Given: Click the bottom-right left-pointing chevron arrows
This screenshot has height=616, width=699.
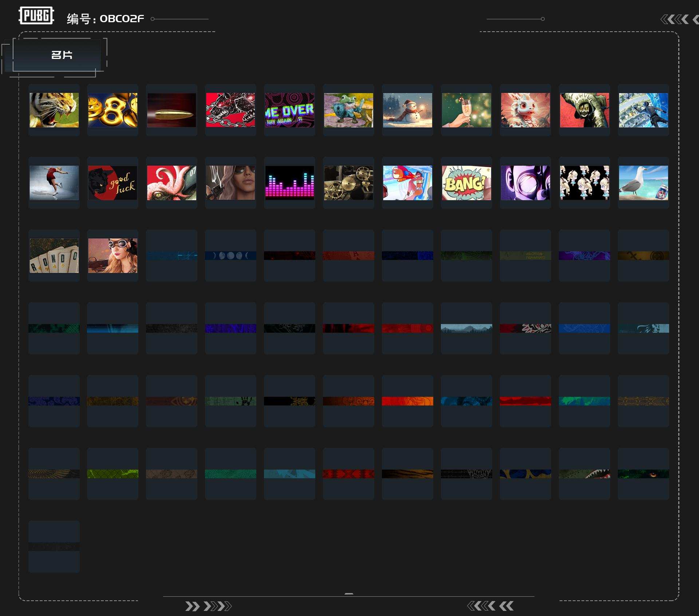Looking at the screenshot, I should (x=490, y=606).
